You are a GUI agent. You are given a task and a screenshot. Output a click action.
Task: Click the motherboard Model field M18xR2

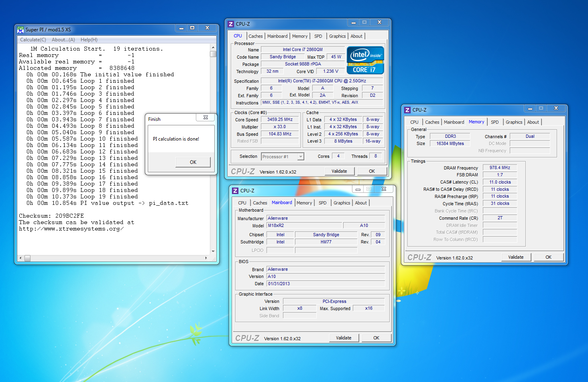[x=304, y=225]
